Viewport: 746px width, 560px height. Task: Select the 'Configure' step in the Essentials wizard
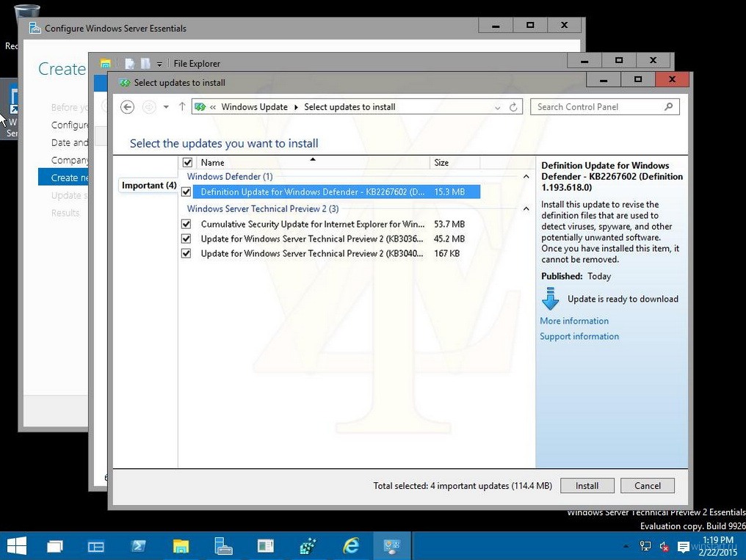pyautogui.click(x=70, y=125)
